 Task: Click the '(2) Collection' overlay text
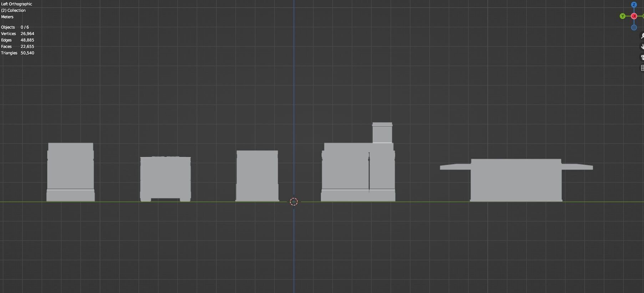click(13, 10)
